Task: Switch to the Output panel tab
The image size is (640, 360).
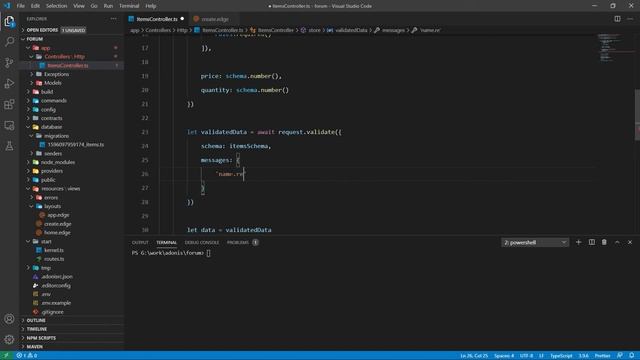Action: (x=140, y=242)
